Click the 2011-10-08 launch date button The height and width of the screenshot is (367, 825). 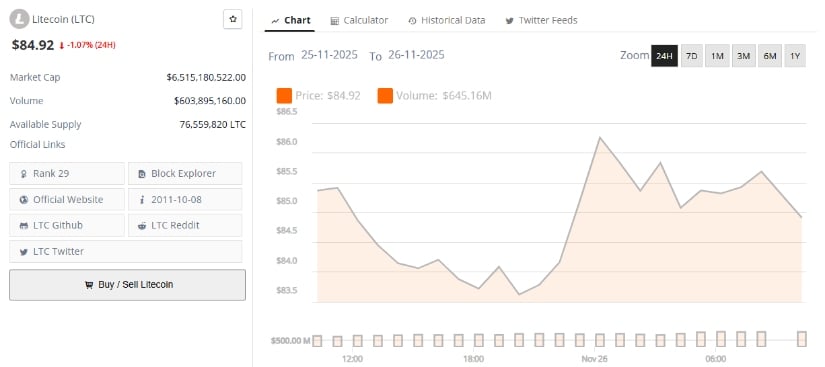click(185, 200)
